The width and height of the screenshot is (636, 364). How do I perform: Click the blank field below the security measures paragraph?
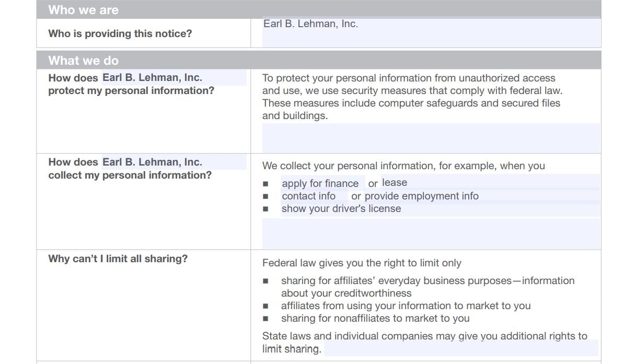(431, 138)
